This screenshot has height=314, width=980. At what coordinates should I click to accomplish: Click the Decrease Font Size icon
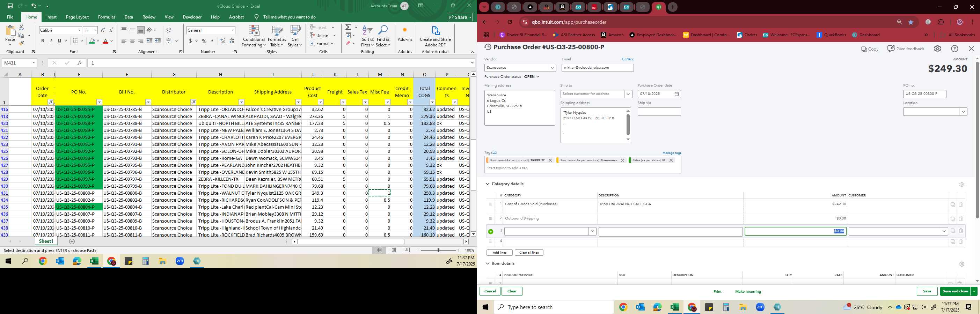tap(111, 30)
